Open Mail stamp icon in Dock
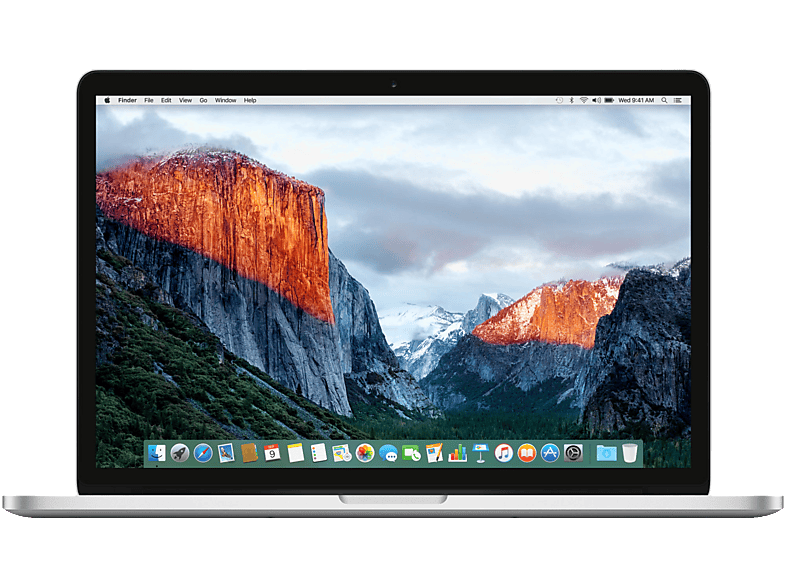Image resolution: width=786 pixels, height=587 pixels. (226, 453)
